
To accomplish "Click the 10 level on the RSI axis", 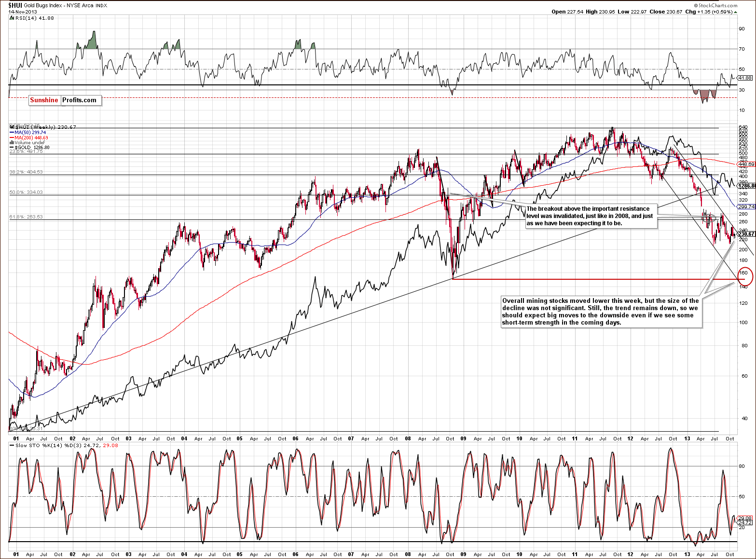I will (742, 110).
